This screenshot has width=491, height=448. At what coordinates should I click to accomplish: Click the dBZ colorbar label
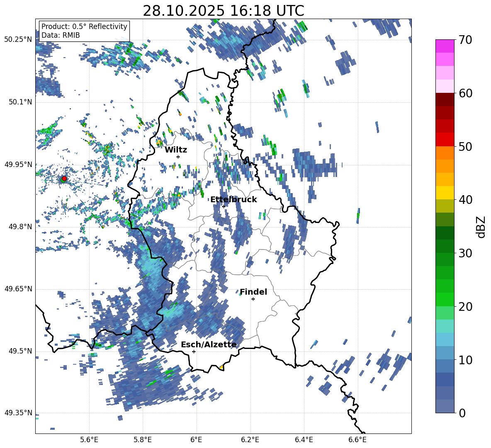[481, 227]
